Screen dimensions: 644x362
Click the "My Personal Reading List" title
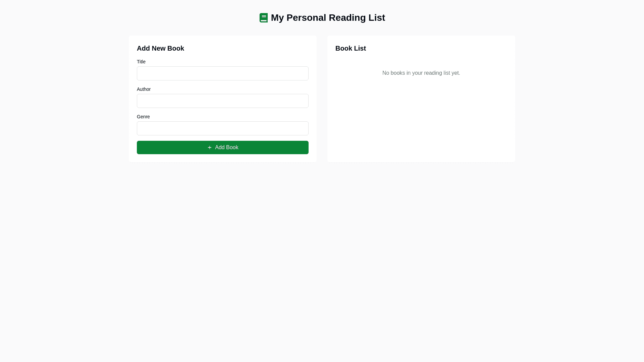point(328,18)
